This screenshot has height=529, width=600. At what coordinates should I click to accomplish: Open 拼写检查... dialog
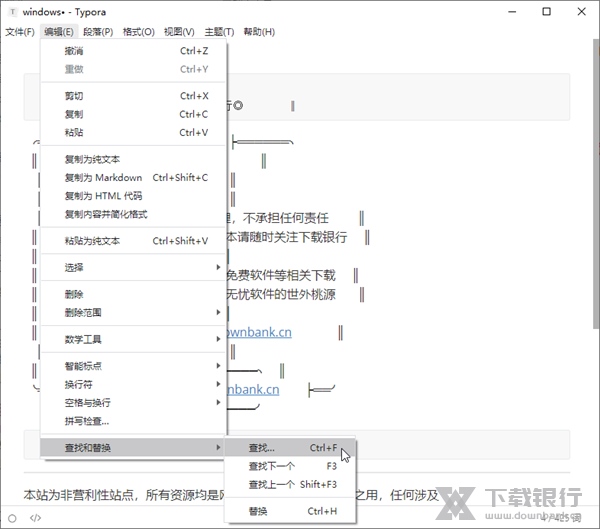coord(87,421)
